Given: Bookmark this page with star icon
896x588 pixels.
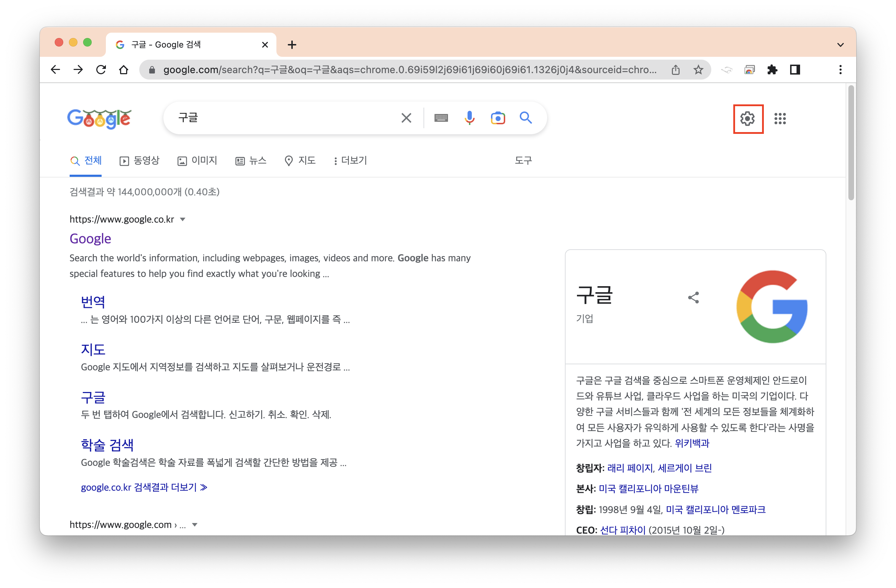Looking at the screenshot, I should click(x=698, y=70).
